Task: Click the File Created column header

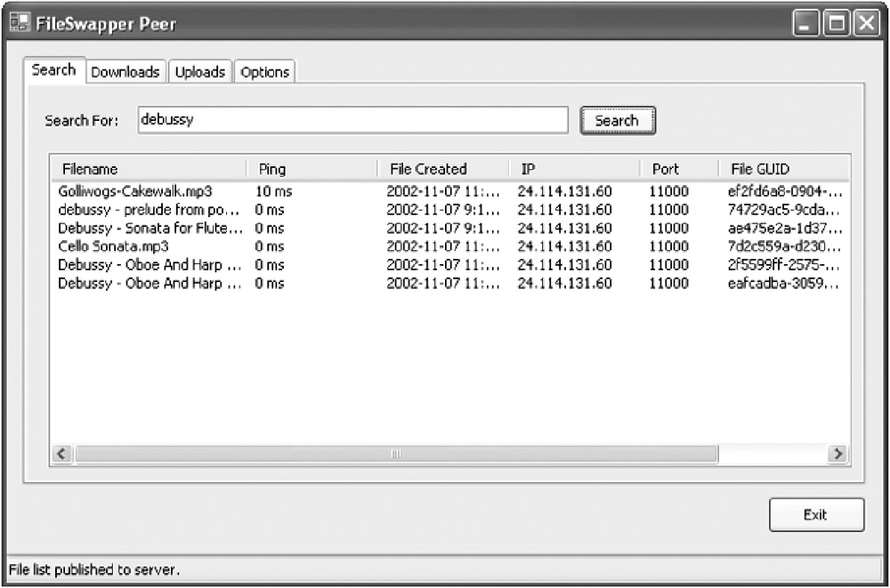Action: point(443,169)
